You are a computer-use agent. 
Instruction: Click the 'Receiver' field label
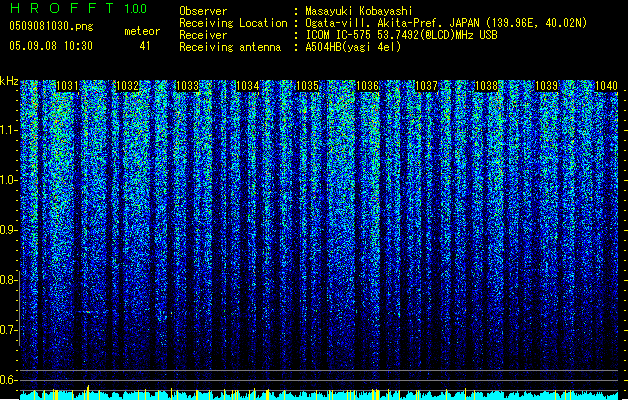(203, 35)
